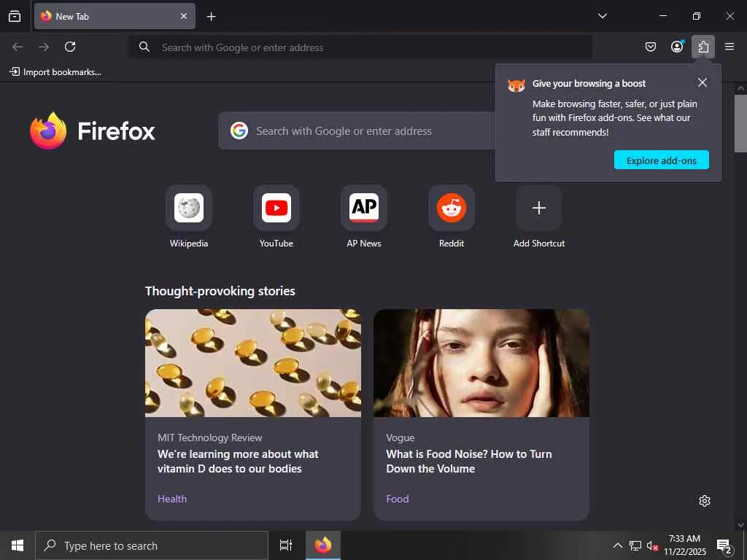The width and height of the screenshot is (747, 560).
Task: Open the Vogue woman portrait thumbnail
Action: [481, 363]
